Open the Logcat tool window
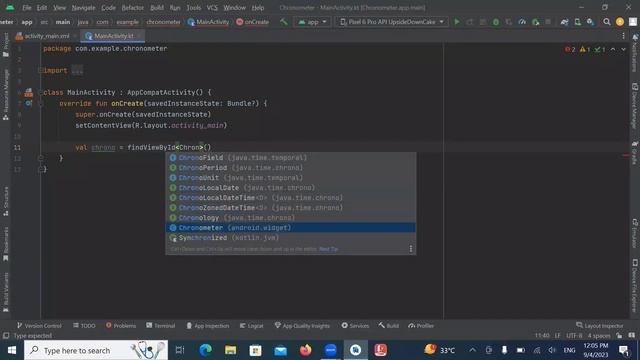 [251, 326]
